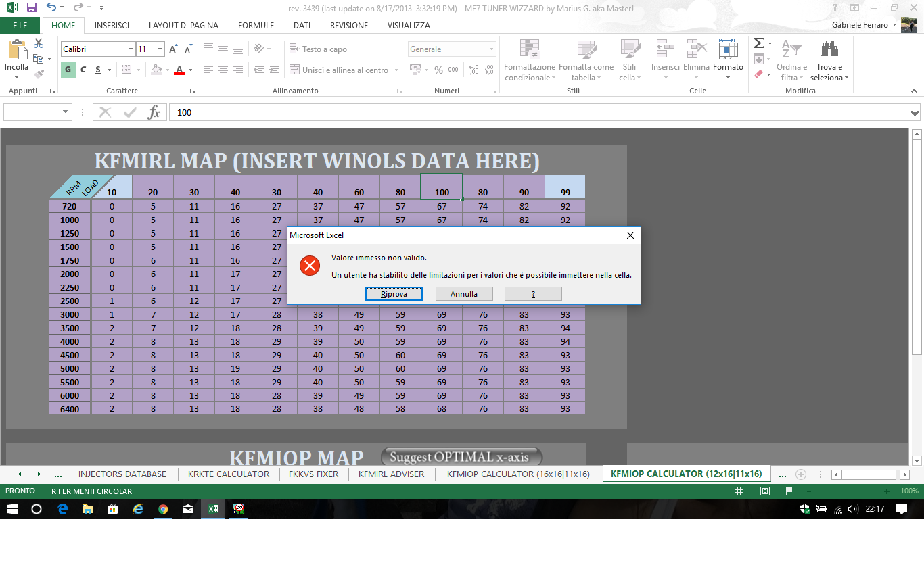The width and height of the screenshot is (924, 563).
Task: Click the AutoSum sigma icon
Action: [759, 43]
